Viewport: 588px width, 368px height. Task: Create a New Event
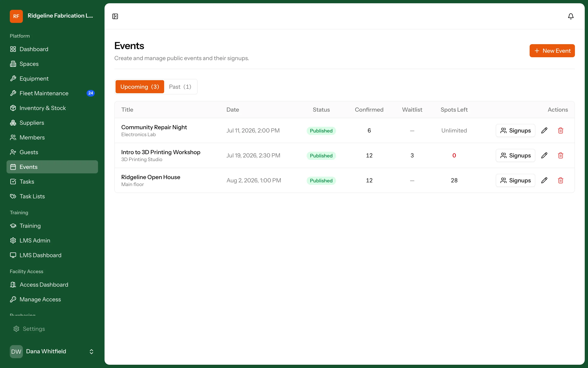click(552, 51)
